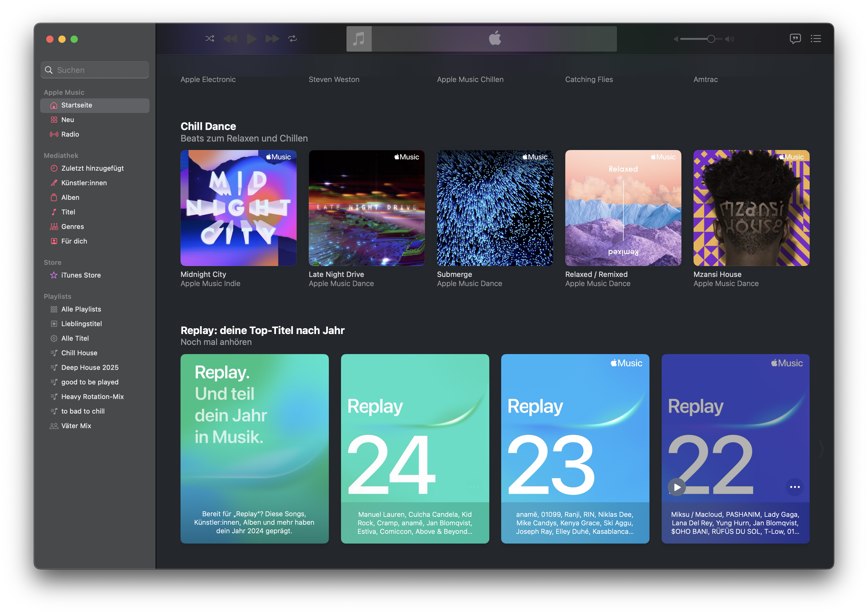This screenshot has width=868, height=614.
Task: Click the Suchen search field
Action: 95,70
